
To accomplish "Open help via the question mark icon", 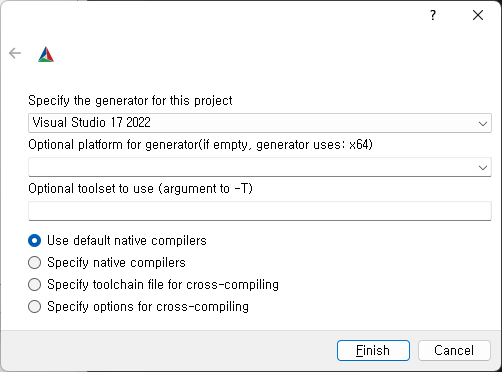I will pos(433,15).
